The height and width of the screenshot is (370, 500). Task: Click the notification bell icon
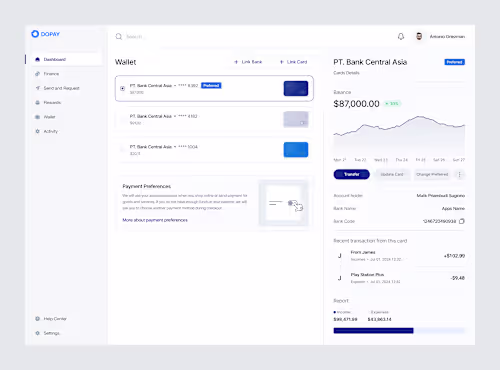pos(401,37)
